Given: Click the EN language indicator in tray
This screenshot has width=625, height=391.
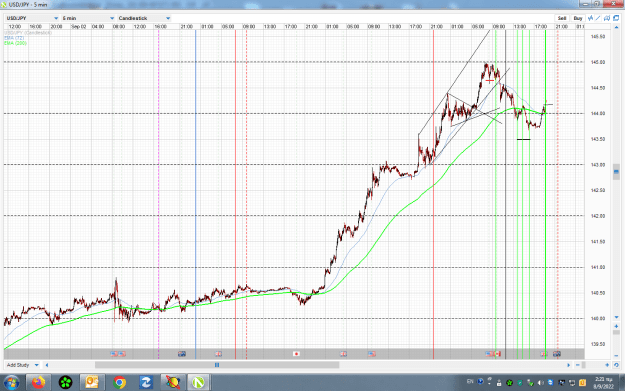Looking at the screenshot, I should coord(470,381).
